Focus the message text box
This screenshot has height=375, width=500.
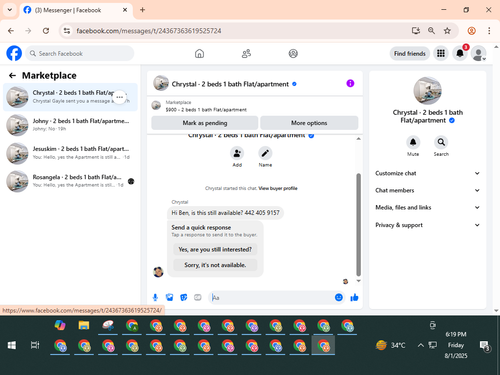[x=272, y=297]
